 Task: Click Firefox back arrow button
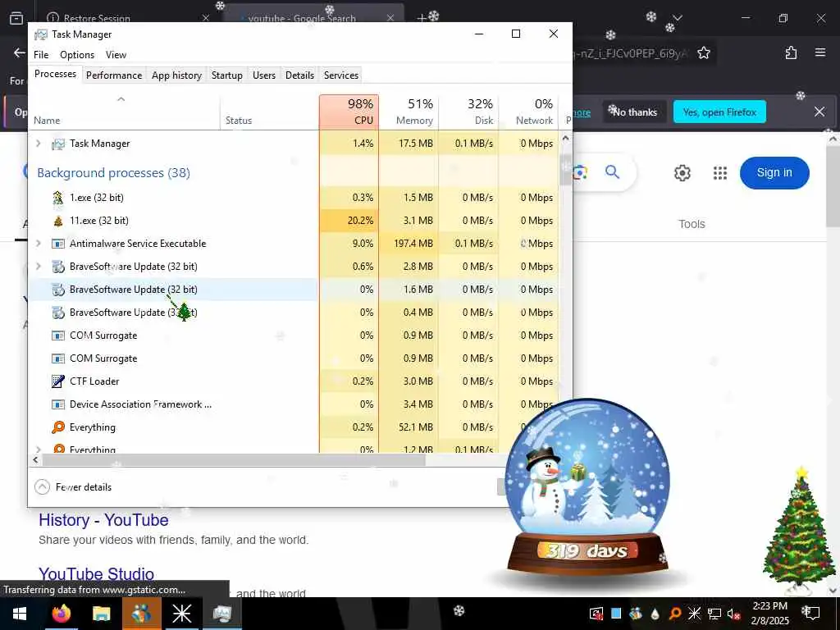coord(20,52)
